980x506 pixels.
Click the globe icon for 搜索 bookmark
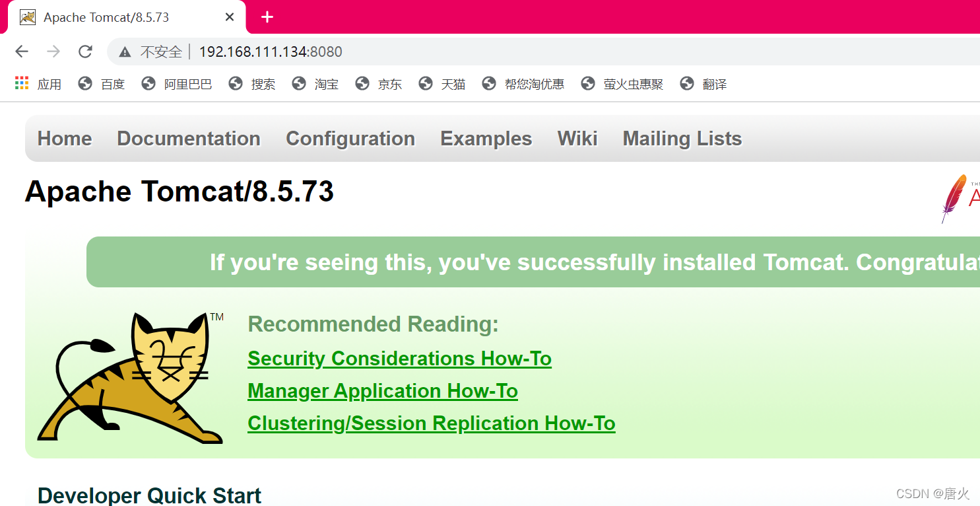pos(236,83)
